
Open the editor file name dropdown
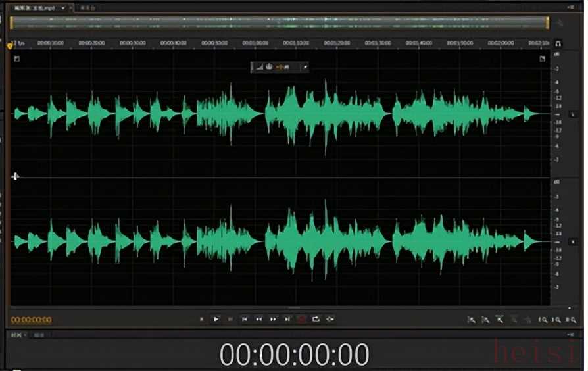click(x=63, y=8)
